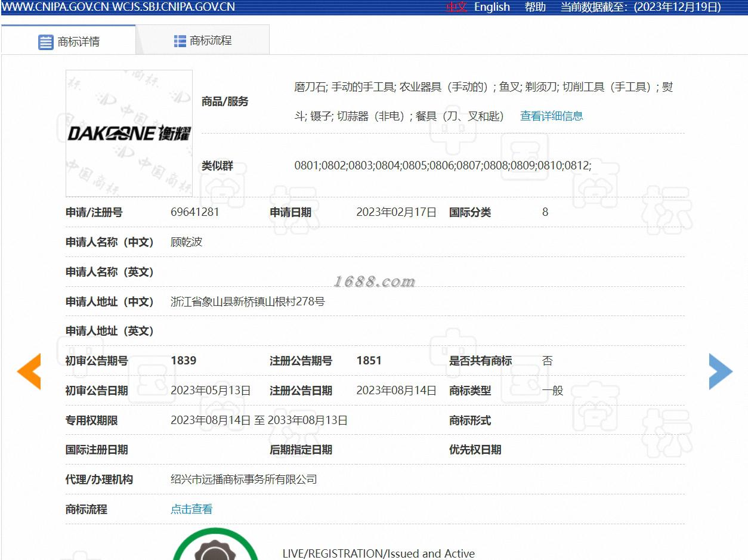Select applicant address 浙江省象山县新桥镇山根村278号

(x=248, y=302)
